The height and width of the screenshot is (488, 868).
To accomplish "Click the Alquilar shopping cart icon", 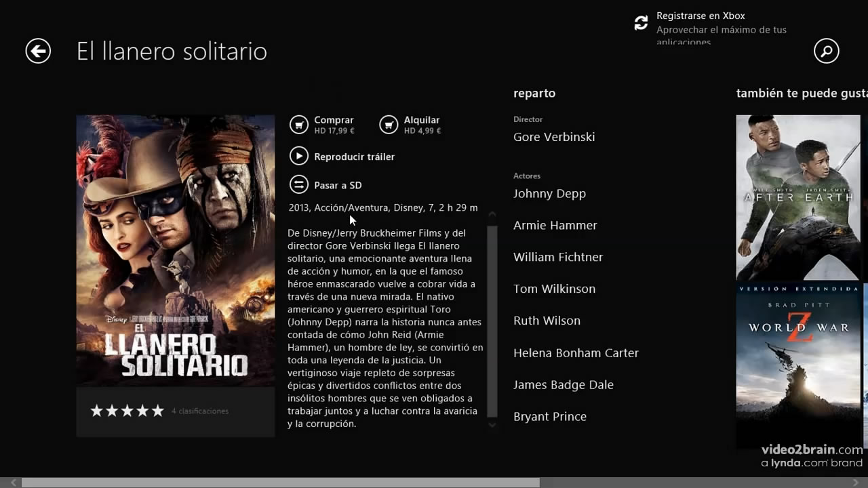I will pyautogui.click(x=389, y=125).
